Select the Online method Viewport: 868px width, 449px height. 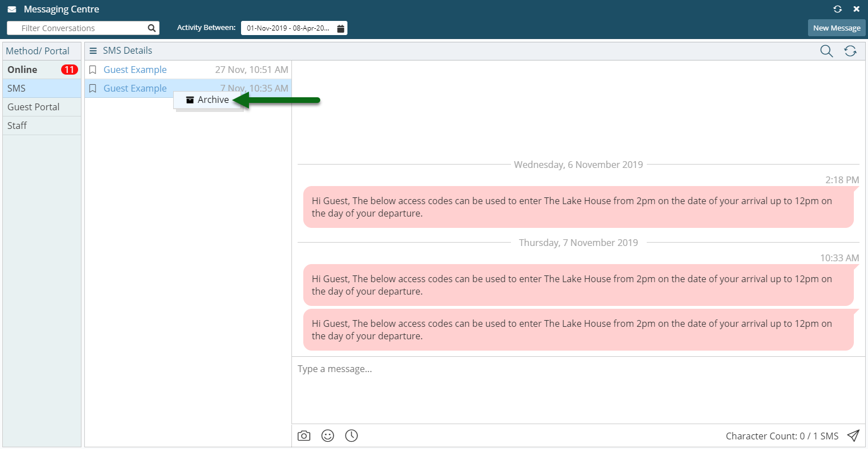42,70
